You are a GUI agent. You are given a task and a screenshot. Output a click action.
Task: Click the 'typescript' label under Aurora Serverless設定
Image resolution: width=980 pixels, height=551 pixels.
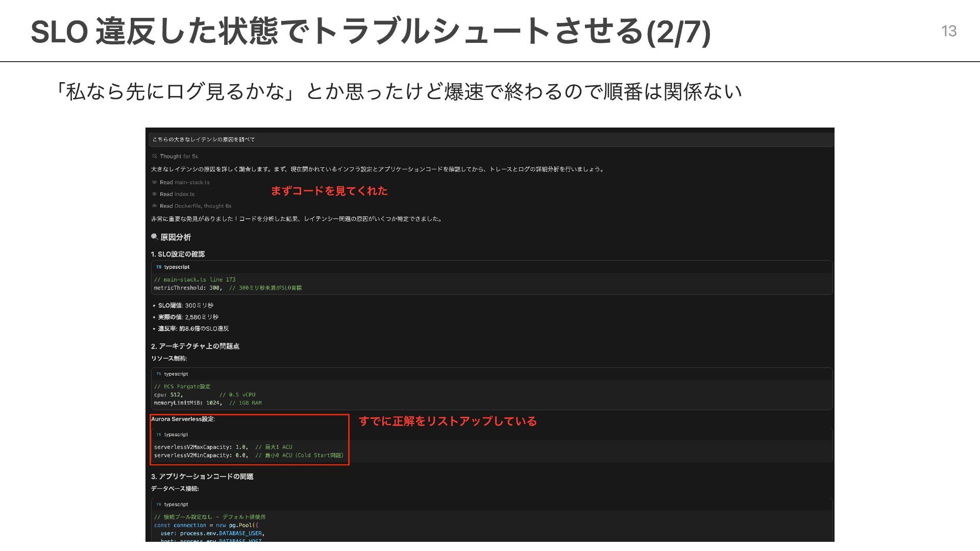(176, 435)
